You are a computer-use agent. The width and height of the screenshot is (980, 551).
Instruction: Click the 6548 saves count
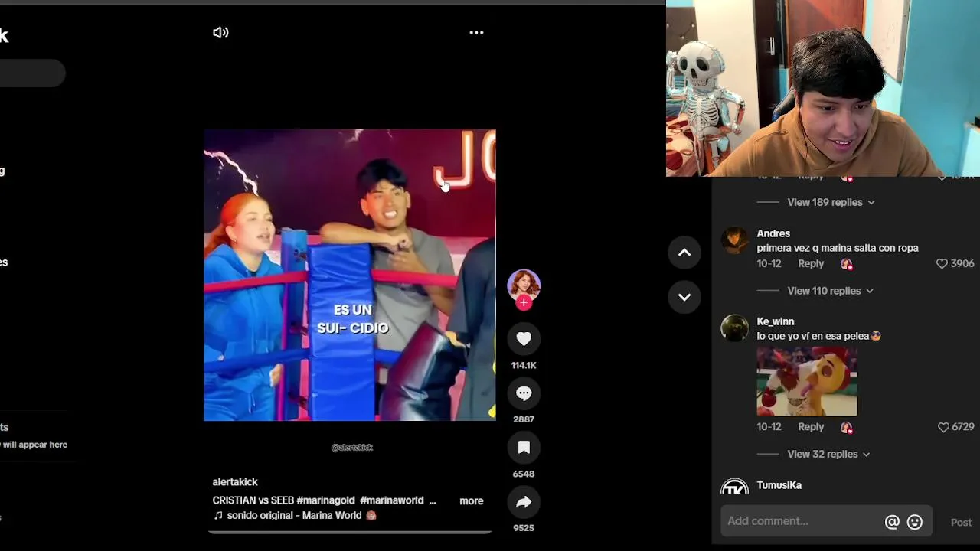tap(524, 474)
